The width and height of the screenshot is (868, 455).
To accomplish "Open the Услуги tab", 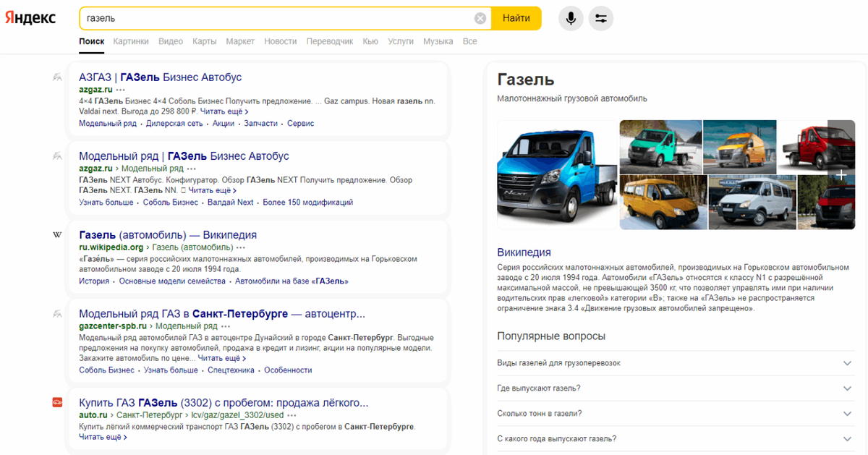I will tap(401, 41).
